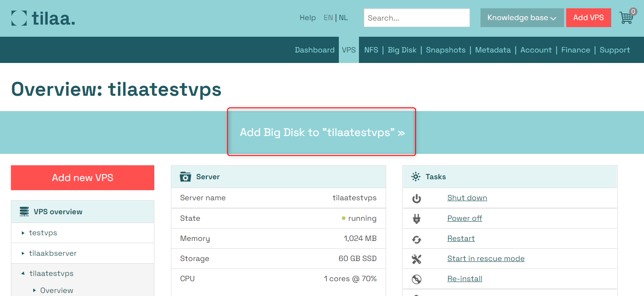
Task: Click the Storage value 60 GB SSD
Action: pos(358,258)
